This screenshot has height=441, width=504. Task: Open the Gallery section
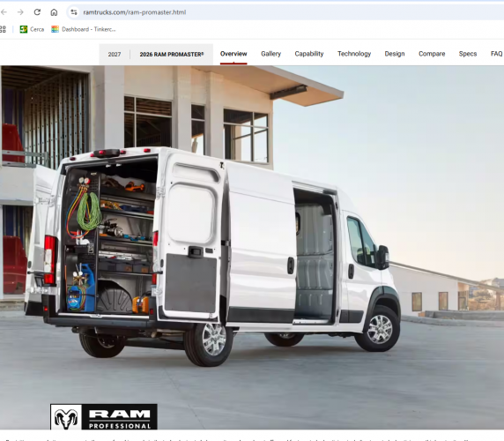click(x=271, y=54)
